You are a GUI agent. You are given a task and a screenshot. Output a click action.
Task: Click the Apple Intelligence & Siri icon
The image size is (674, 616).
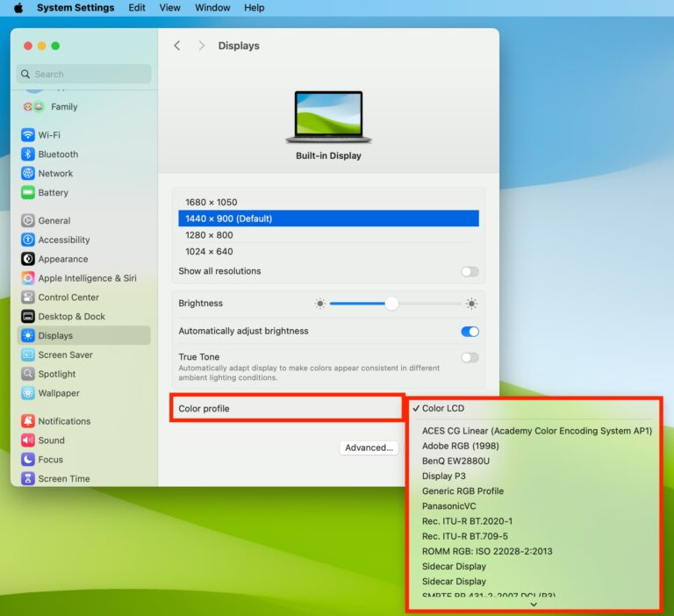(x=28, y=278)
